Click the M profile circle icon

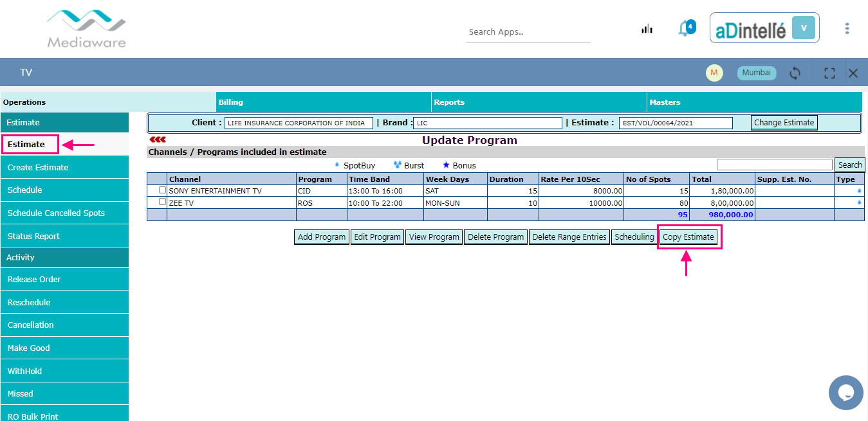click(x=714, y=73)
